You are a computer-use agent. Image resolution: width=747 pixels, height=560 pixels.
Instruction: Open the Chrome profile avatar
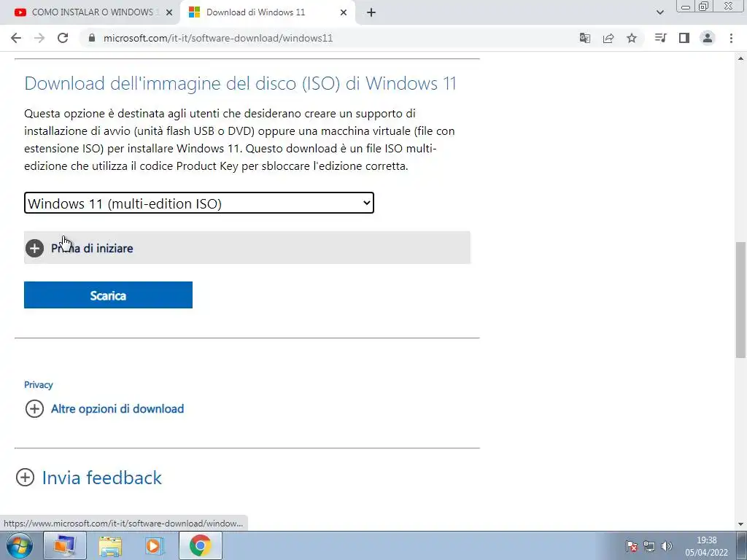click(x=708, y=38)
